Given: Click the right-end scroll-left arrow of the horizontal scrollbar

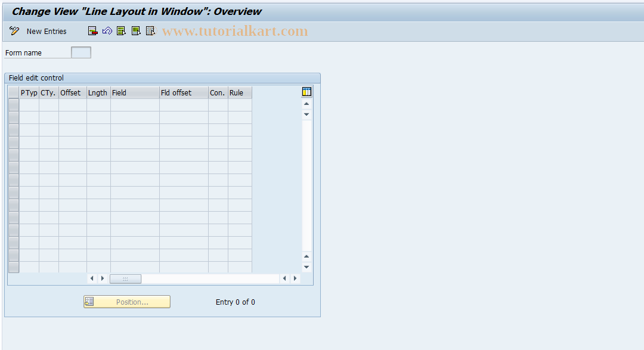Looking at the screenshot, I should pos(284,278).
